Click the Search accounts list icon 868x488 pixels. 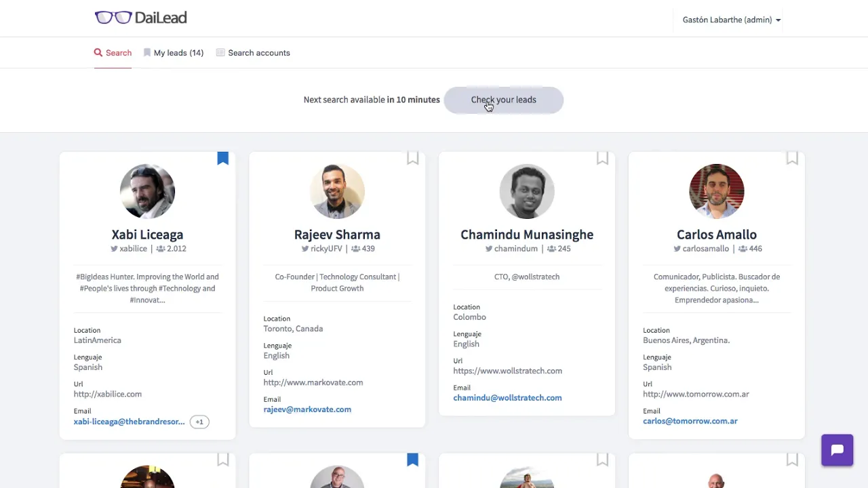[x=220, y=53]
